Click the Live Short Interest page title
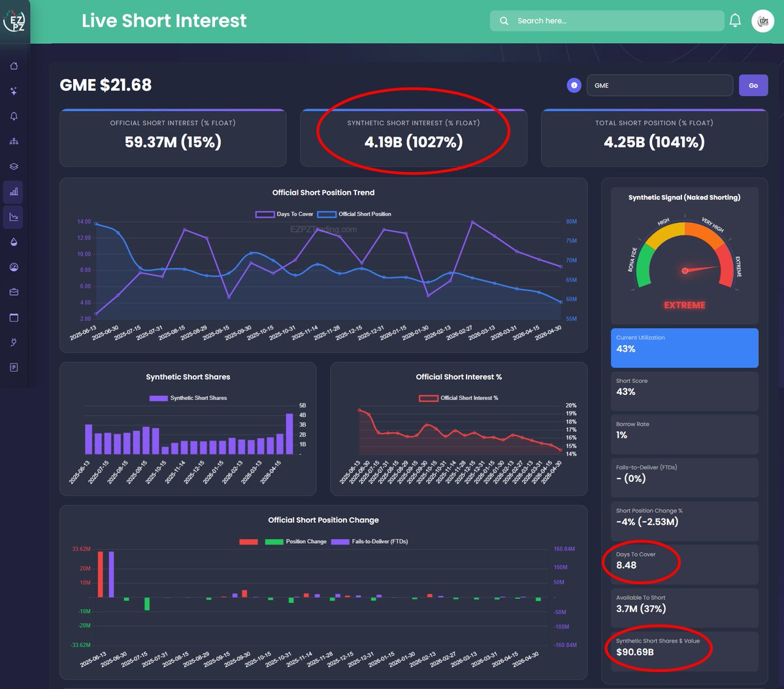 tap(164, 21)
